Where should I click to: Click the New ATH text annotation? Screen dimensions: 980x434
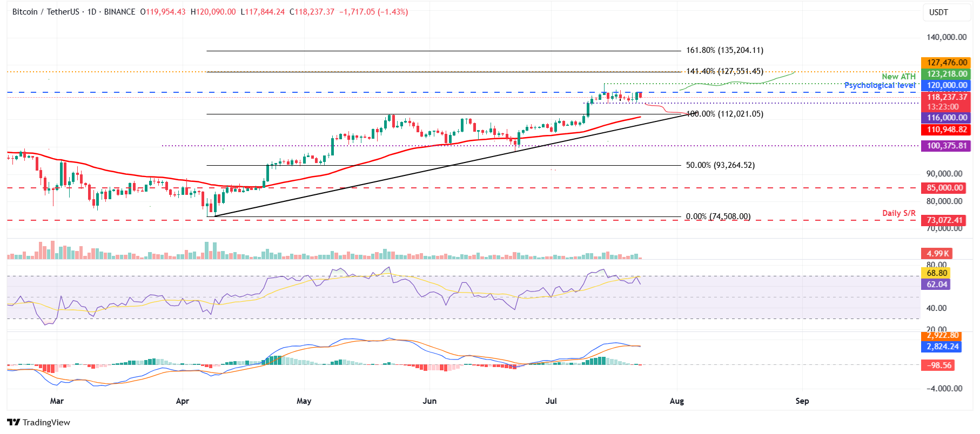898,77
